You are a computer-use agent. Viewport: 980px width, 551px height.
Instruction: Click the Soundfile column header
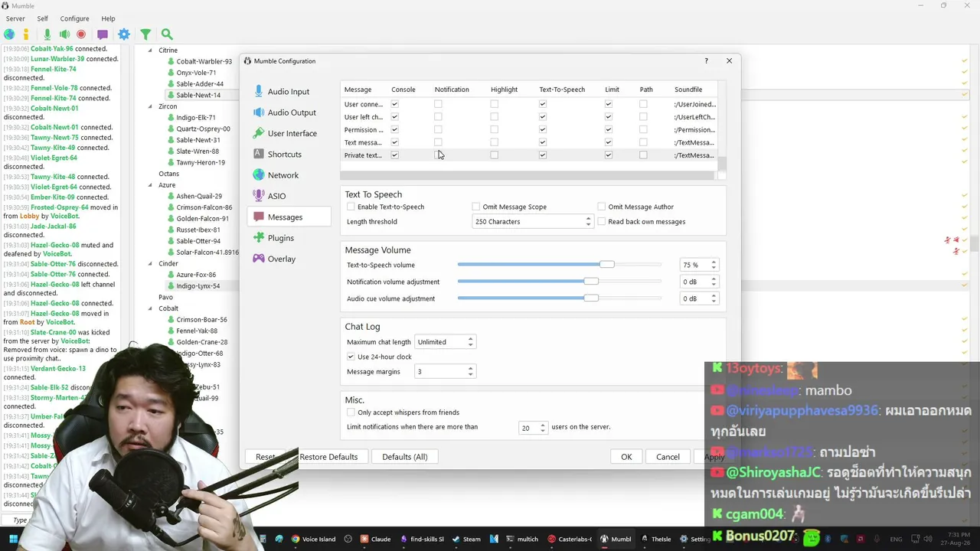click(x=688, y=90)
